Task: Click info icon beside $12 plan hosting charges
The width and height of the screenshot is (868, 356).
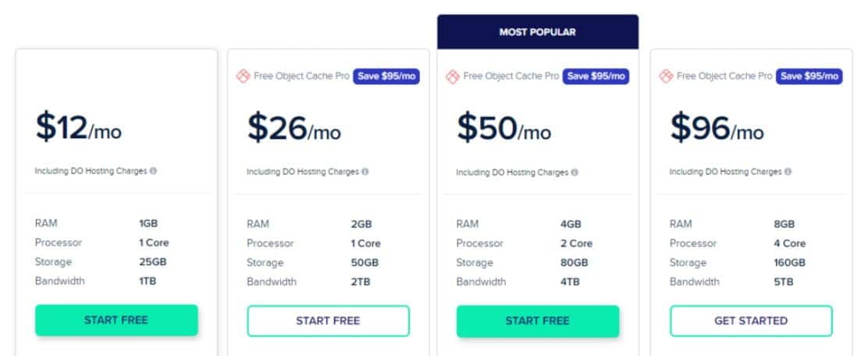Action: 153,171
